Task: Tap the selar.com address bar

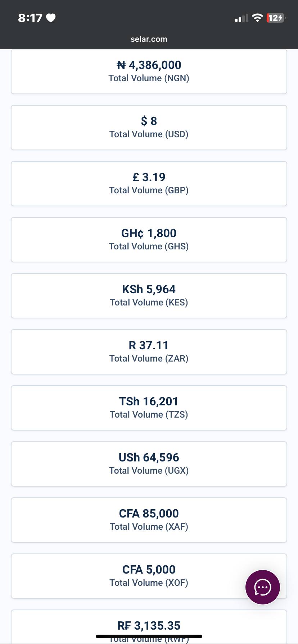Action: pyautogui.click(x=149, y=39)
